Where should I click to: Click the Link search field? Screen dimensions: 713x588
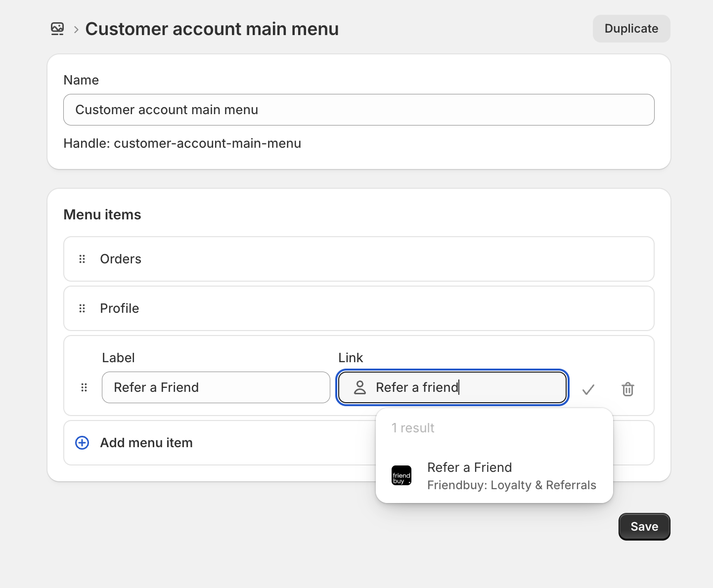coord(452,387)
